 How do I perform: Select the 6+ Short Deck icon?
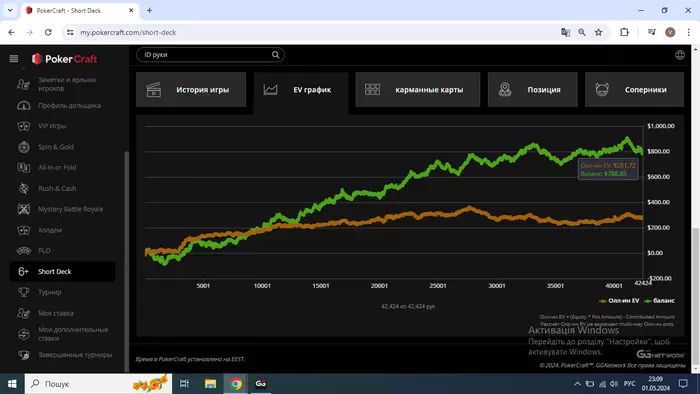click(x=23, y=271)
